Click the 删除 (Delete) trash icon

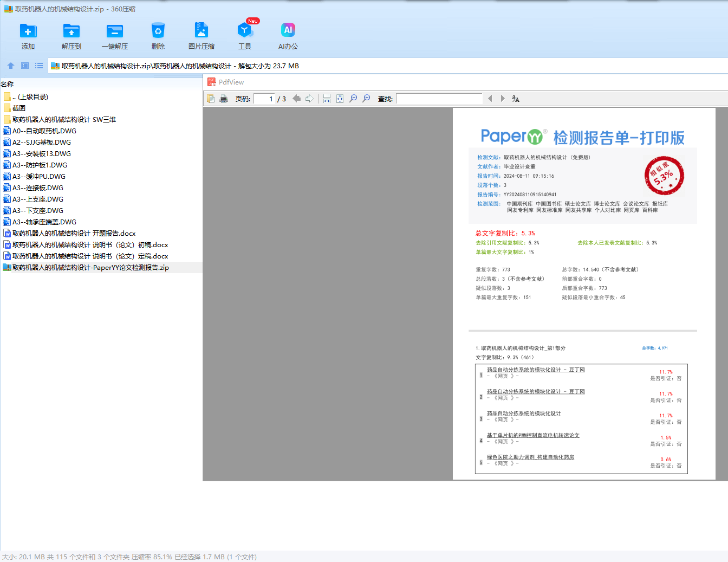tap(158, 31)
